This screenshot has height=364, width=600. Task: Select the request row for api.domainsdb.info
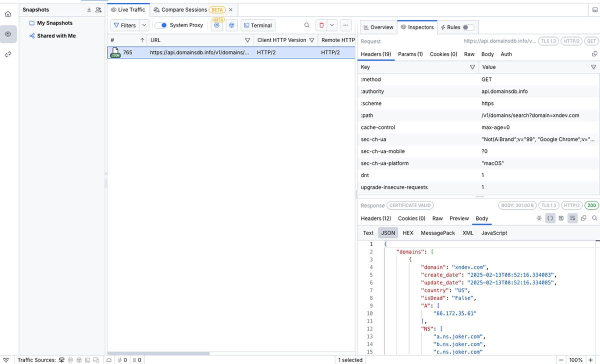[200, 52]
